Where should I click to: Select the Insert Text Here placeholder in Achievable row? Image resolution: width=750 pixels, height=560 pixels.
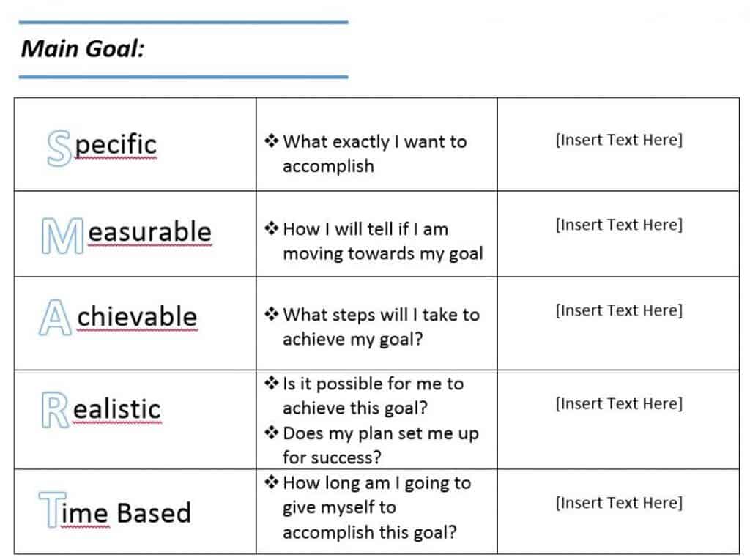point(619,310)
